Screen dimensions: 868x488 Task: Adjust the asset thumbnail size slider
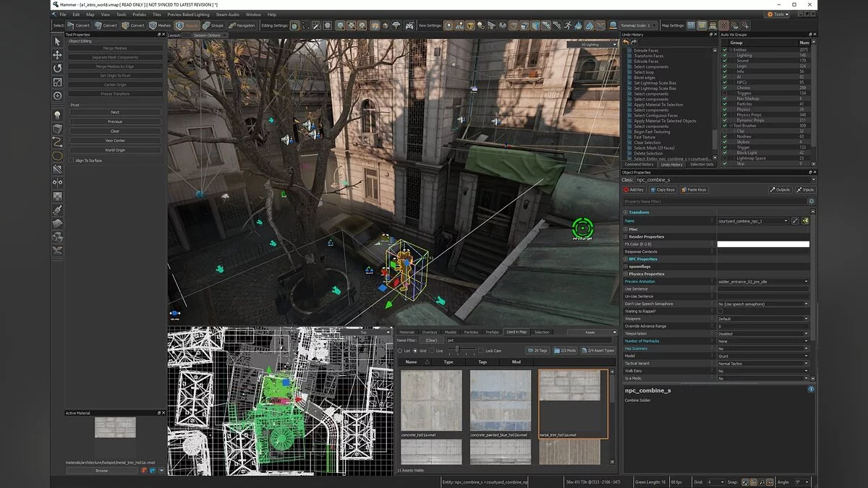coord(457,351)
